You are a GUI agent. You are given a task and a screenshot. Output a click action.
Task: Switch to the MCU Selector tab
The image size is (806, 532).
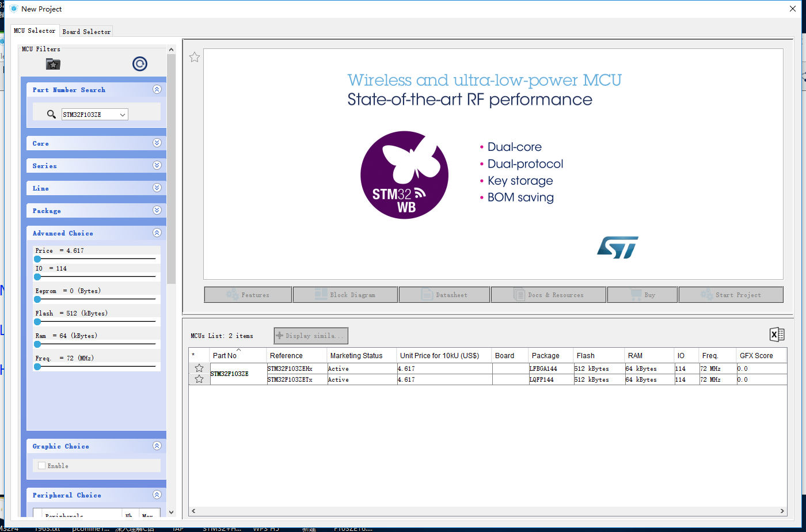coord(35,31)
